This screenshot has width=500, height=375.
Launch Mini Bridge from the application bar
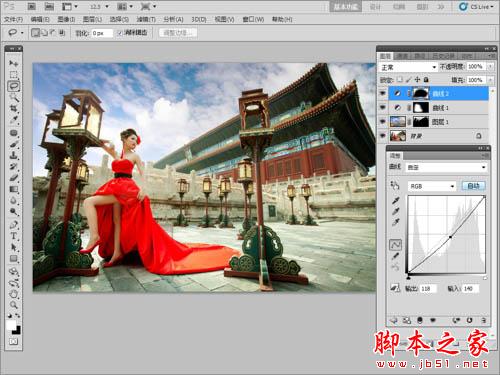[49, 6]
